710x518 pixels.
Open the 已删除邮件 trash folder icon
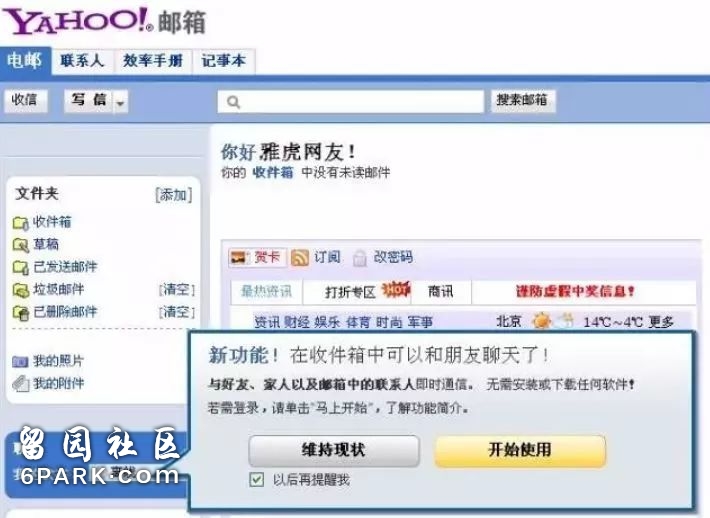(20, 312)
